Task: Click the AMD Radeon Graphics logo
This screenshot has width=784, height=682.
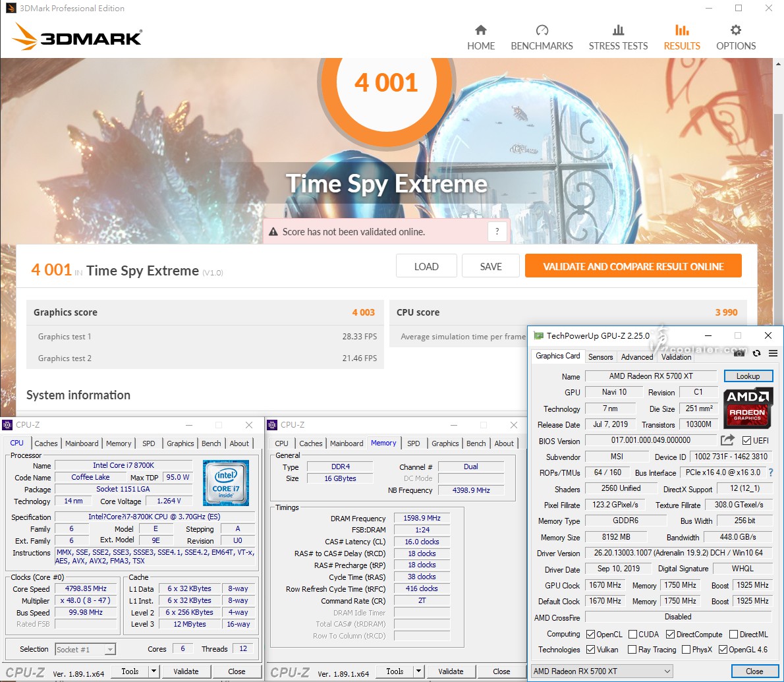Action: [x=748, y=408]
